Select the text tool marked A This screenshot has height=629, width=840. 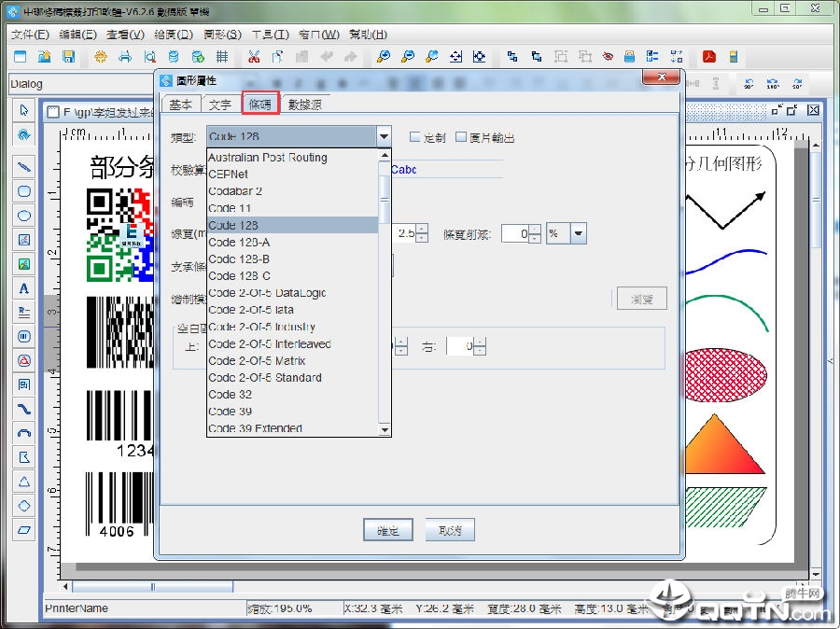24,288
